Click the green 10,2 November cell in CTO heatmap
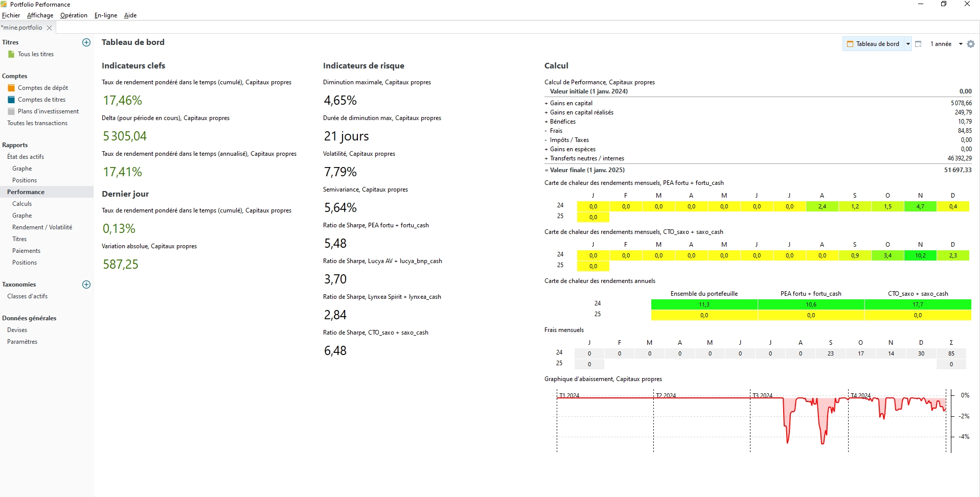The image size is (980, 497). (920, 255)
